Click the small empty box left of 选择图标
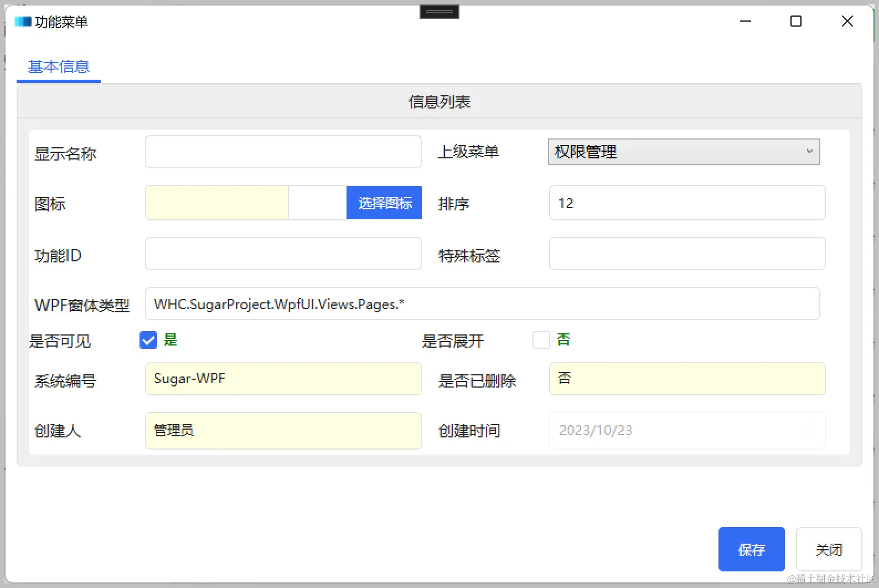The height and width of the screenshot is (588, 879). pyautogui.click(x=318, y=203)
